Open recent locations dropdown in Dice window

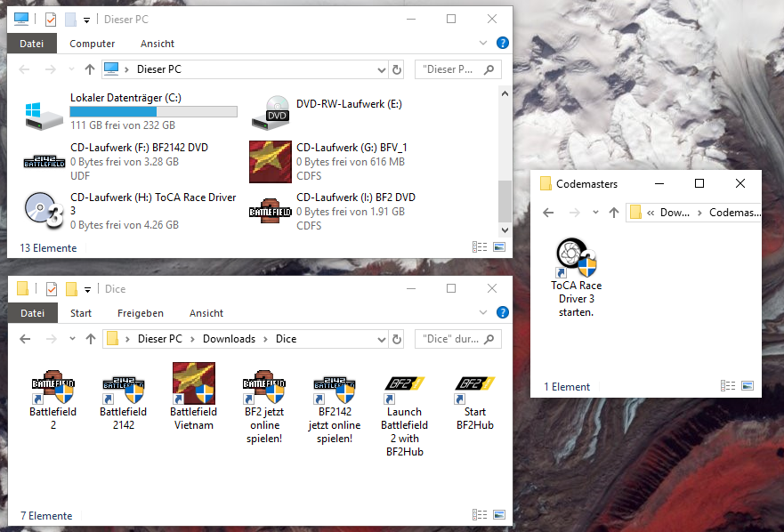(72, 338)
